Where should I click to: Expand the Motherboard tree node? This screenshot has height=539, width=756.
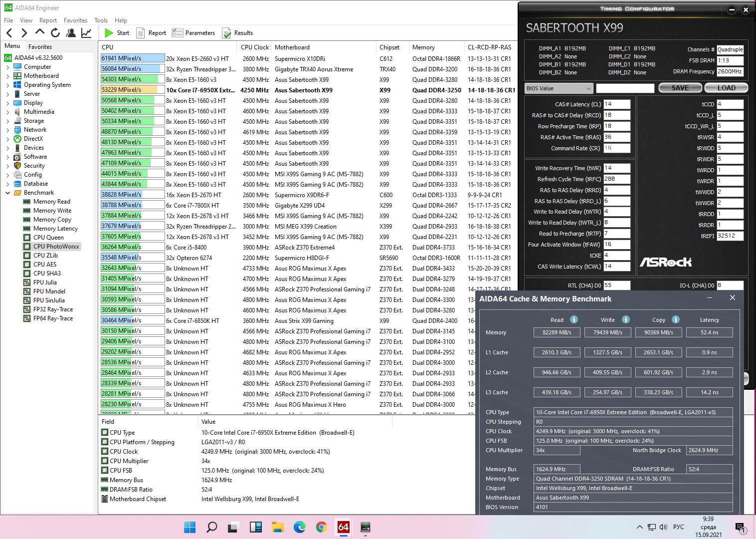(x=7, y=76)
